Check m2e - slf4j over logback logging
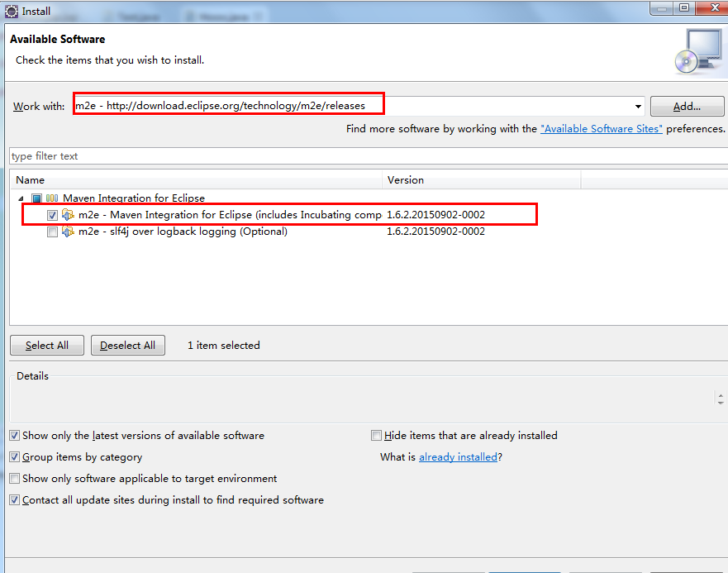 pos(52,232)
